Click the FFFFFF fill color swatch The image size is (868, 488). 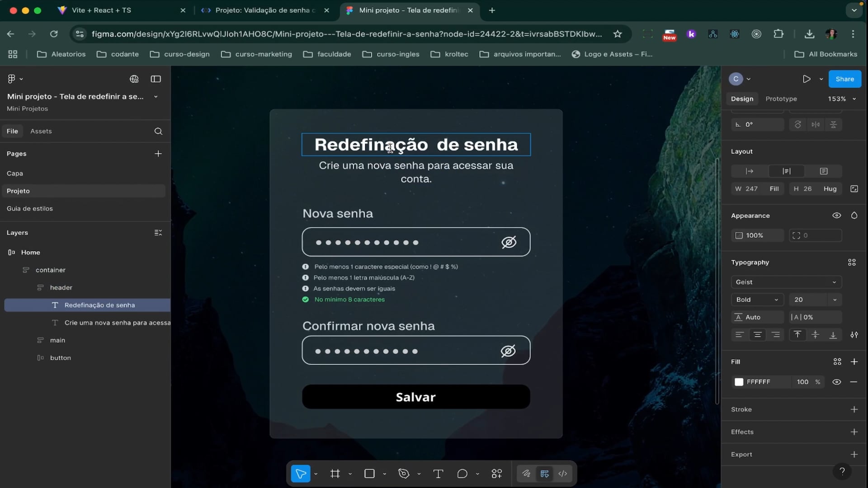739,382
